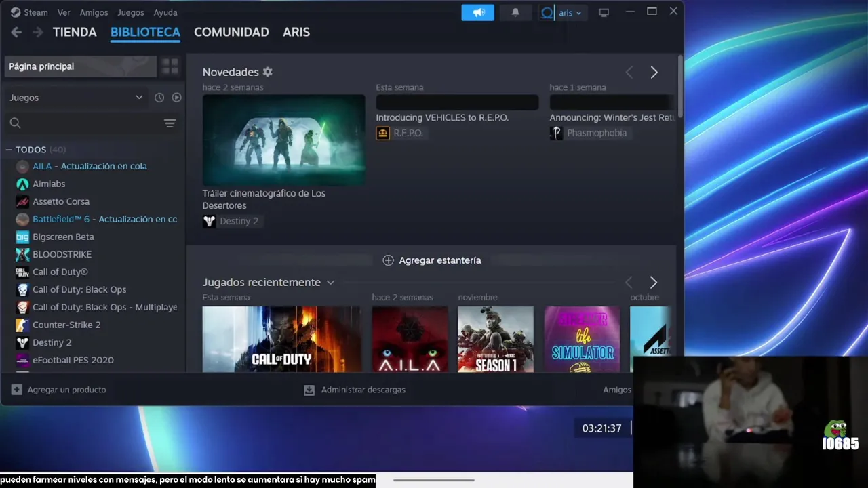Show recent activity clock filter
868x488 pixels.
pos(159,98)
